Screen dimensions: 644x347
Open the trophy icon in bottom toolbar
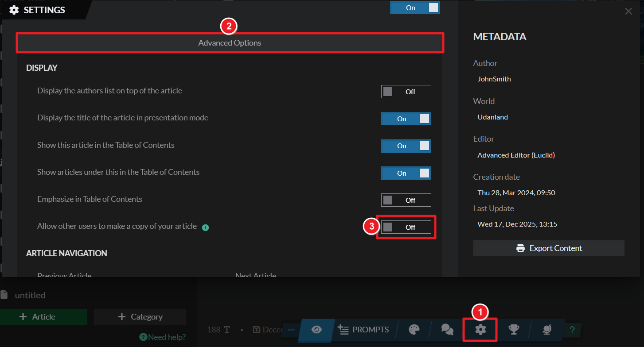click(x=514, y=330)
